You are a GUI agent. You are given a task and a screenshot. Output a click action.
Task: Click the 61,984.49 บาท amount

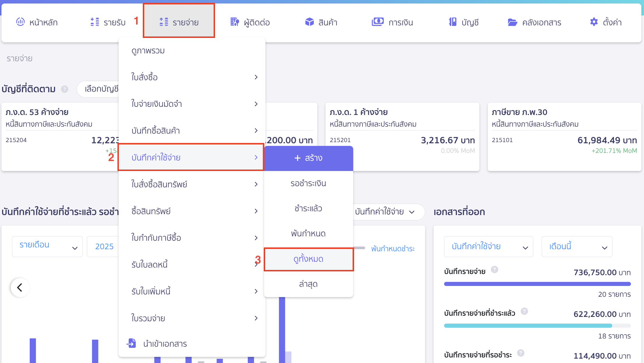point(607,140)
